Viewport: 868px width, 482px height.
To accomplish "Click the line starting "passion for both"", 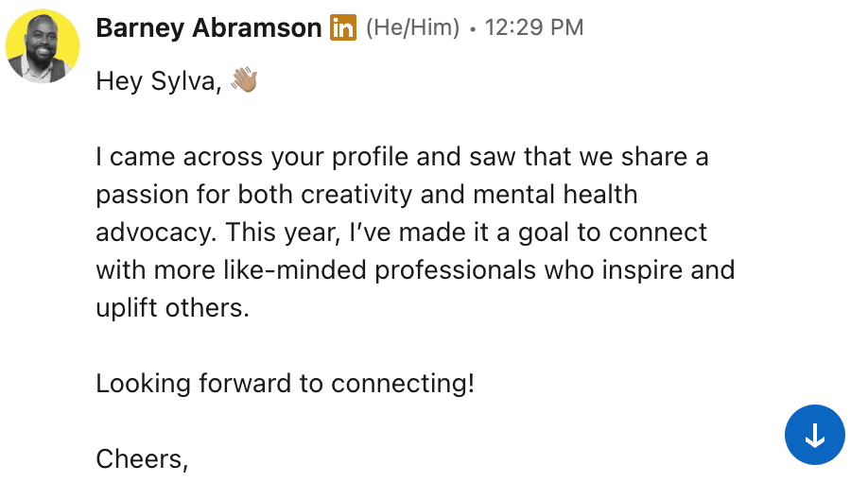I will point(367,195).
